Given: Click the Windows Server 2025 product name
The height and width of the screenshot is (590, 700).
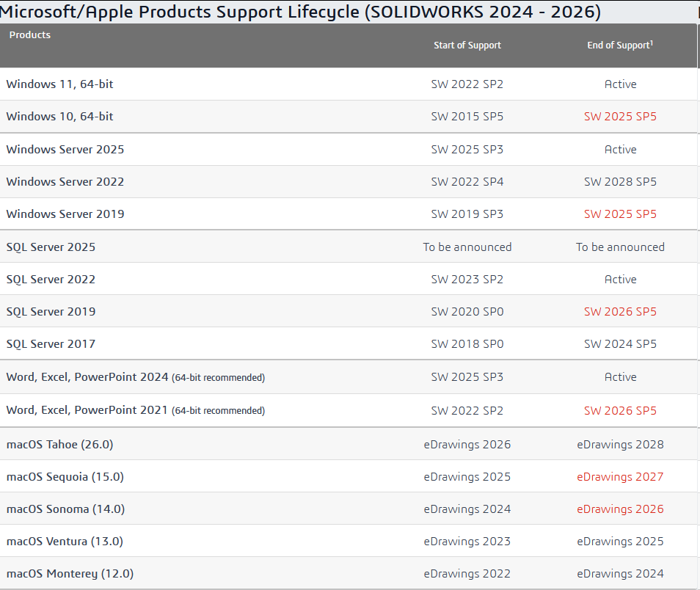Looking at the screenshot, I should (65, 149).
